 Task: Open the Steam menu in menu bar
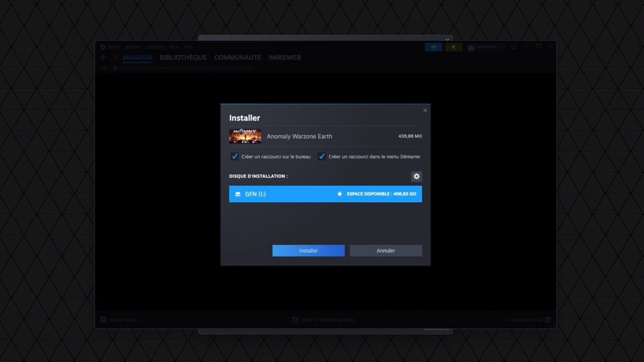coord(114,47)
